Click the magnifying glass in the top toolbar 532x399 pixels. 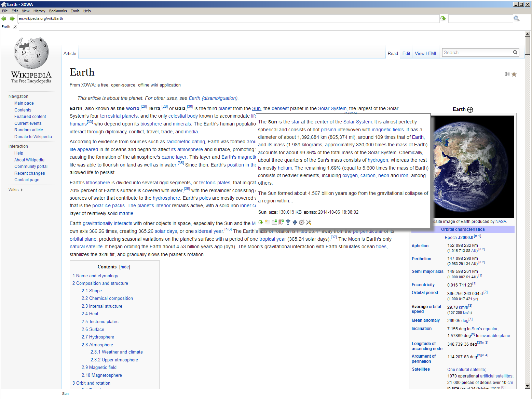(516, 18)
